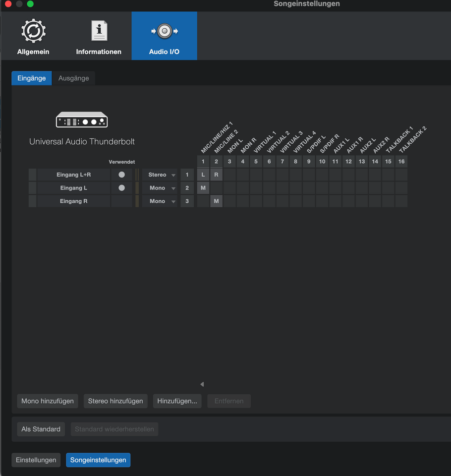Click the small left-pointing scroll arrow
Image resolution: width=451 pixels, height=476 pixels.
(202, 384)
